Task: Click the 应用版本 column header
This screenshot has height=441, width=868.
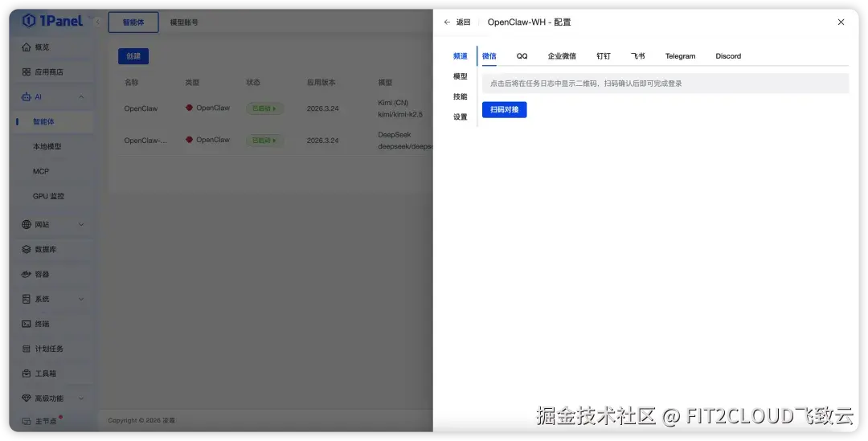Action: (321, 83)
